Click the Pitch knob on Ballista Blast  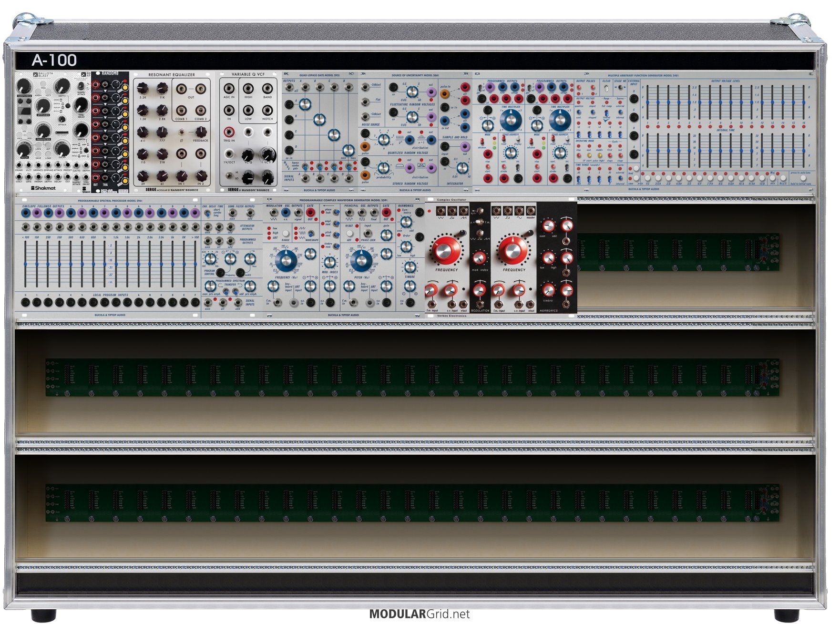(24, 150)
